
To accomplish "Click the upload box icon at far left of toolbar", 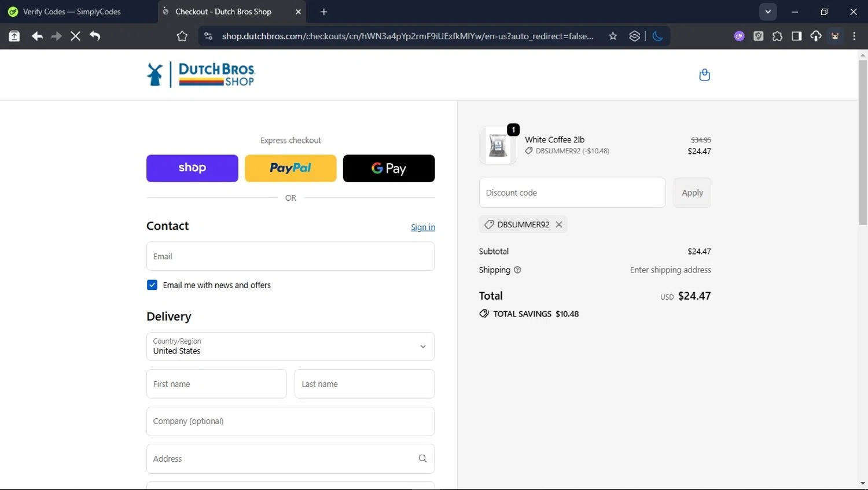I will (x=14, y=36).
